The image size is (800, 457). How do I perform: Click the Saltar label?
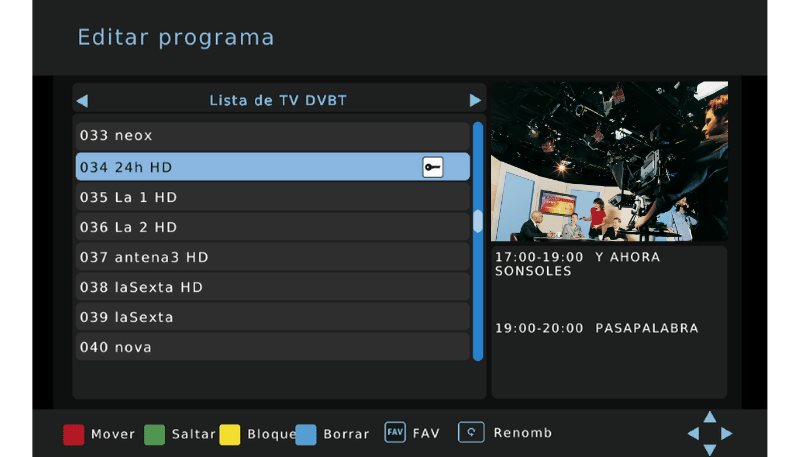[193, 434]
